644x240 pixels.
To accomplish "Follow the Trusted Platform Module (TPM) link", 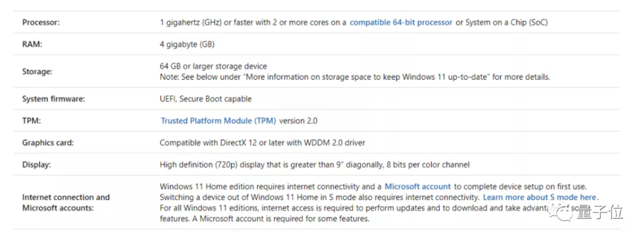I will click(218, 121).
